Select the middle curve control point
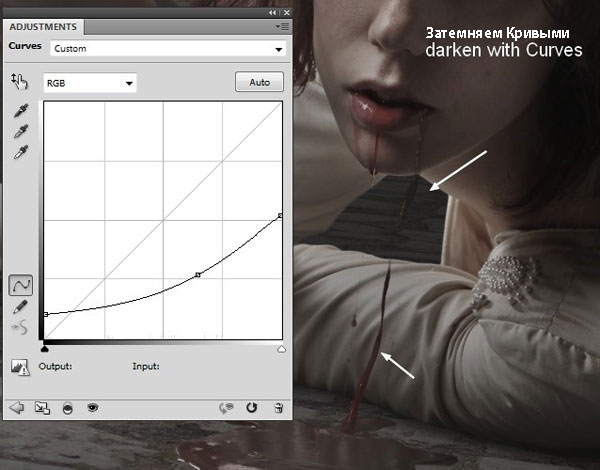 pyautogui.click(x=198, y=275)
